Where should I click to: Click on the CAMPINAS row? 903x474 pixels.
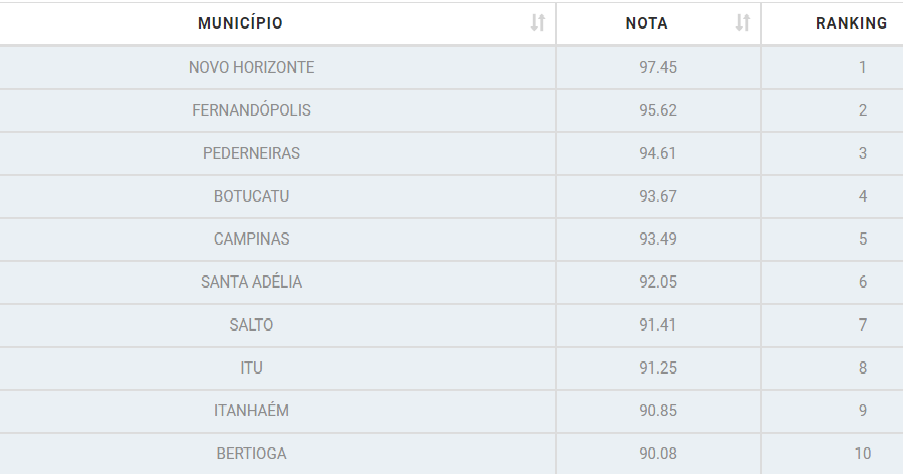(x=251, y=240)
